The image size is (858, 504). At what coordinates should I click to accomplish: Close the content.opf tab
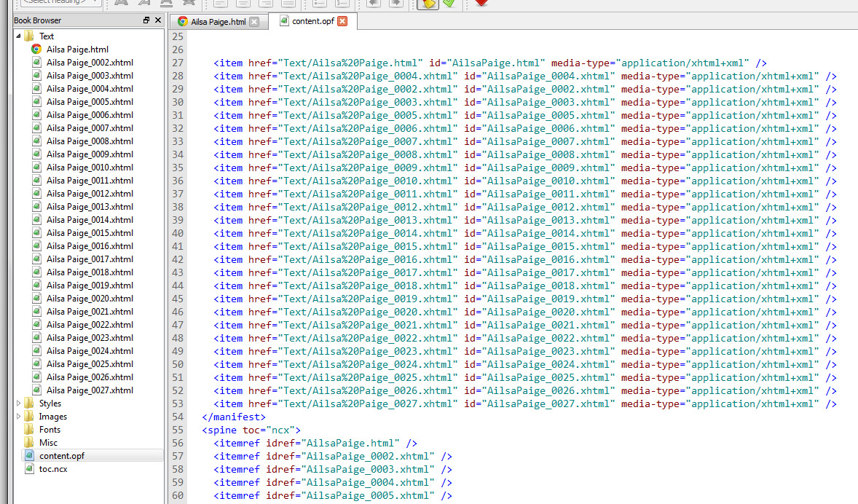(342, 21)
